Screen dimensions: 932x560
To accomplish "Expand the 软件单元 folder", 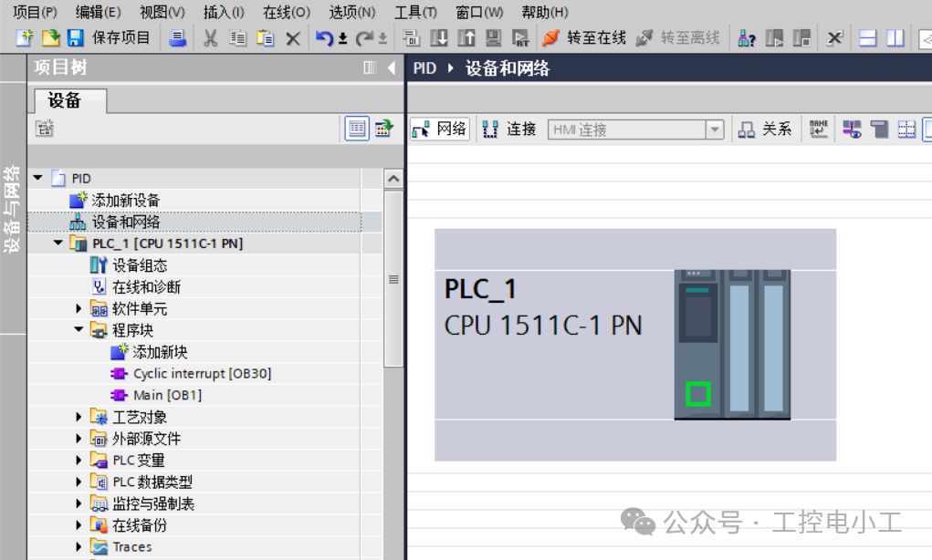I will point(78,308).
